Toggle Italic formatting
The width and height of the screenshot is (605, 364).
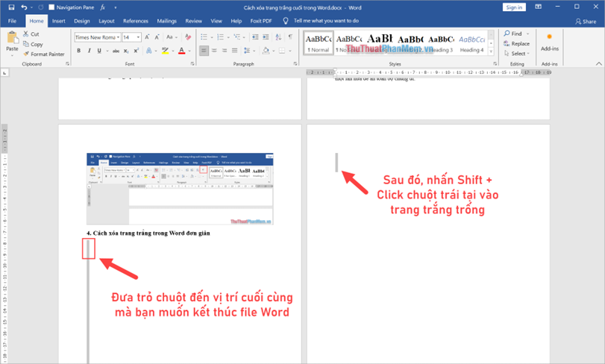89,51
